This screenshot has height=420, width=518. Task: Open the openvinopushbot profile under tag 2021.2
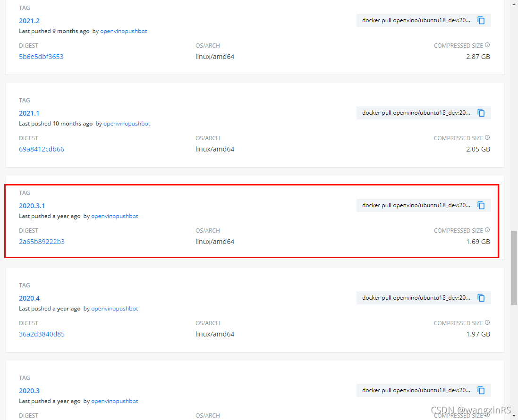(x=123, y=31)
